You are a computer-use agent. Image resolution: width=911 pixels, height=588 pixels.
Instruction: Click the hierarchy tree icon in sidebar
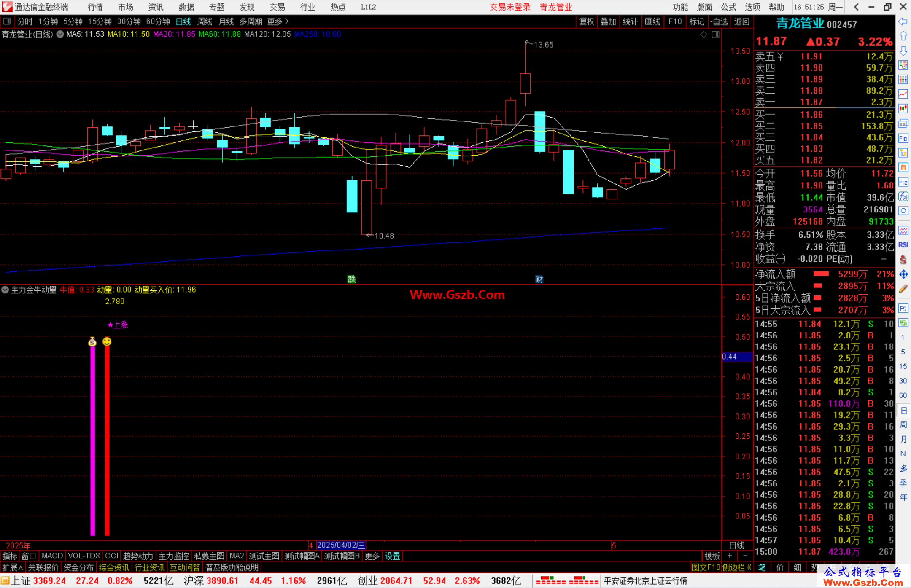click(x=903, y=153)
